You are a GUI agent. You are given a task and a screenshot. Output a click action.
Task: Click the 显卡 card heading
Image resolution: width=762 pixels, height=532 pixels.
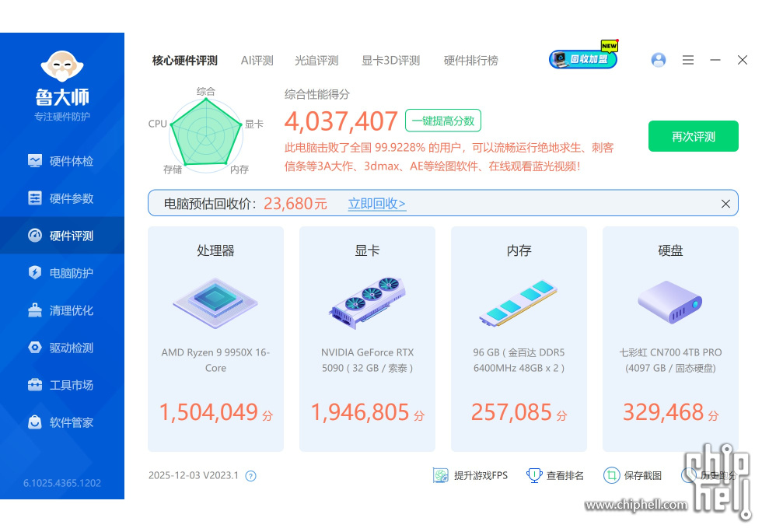(x=367, y=250)
